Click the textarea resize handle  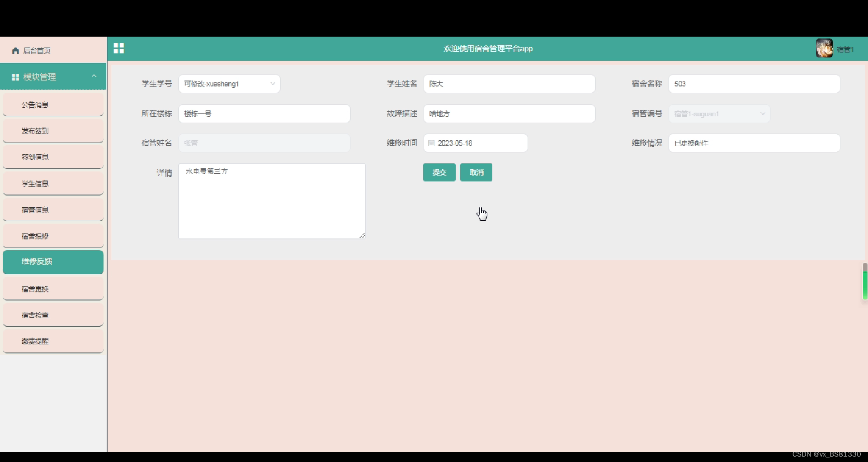pyautogui.click(x=362, y=236)
